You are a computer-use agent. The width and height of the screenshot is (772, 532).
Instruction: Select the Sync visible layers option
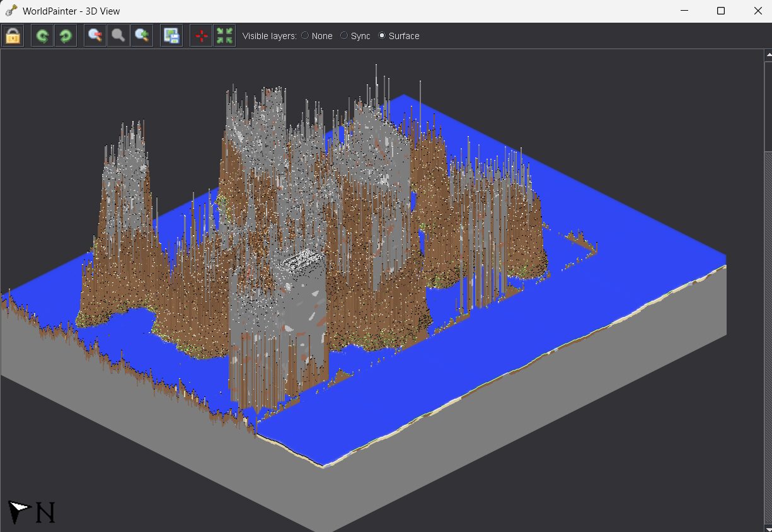(x=344, y=36)
